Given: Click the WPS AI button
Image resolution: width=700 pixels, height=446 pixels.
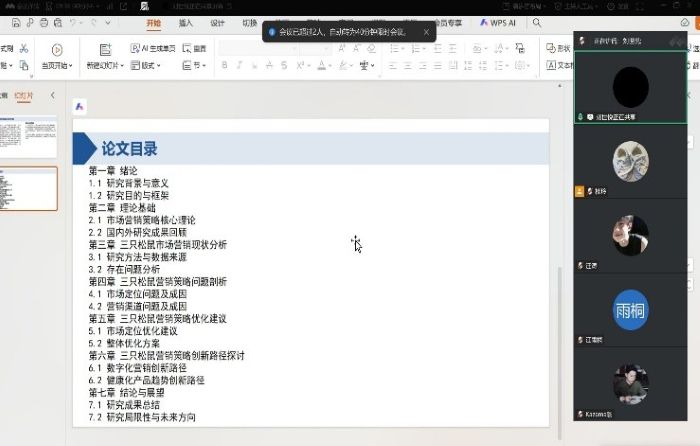Looking at the screenshot, I should pos(497,22).
